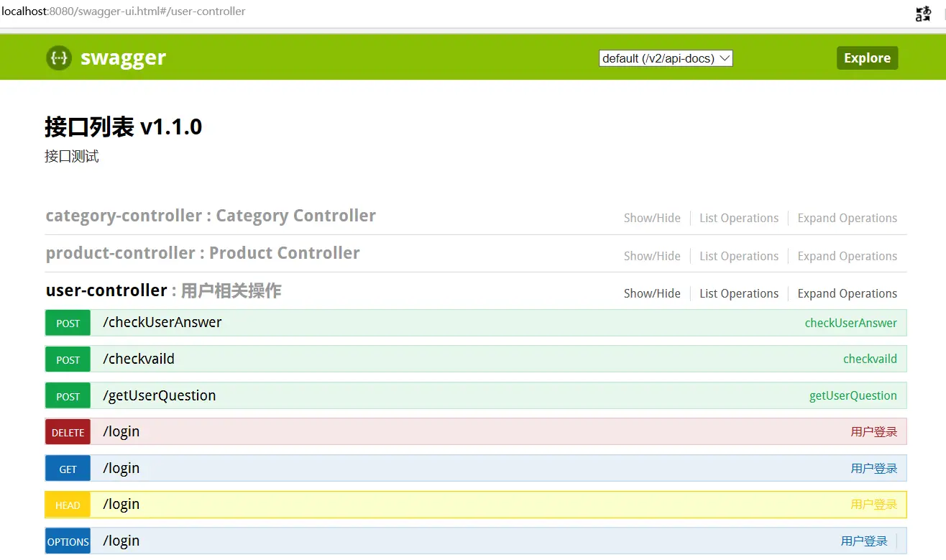
Task: Open the /checkUserAnswer endpoint path
Action: click(162, 322)
